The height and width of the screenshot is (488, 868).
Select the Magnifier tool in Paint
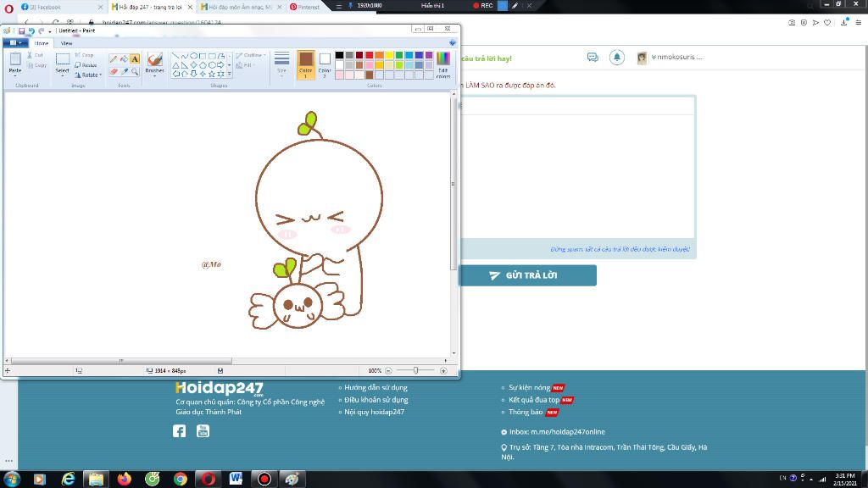[x=135, y=71]
